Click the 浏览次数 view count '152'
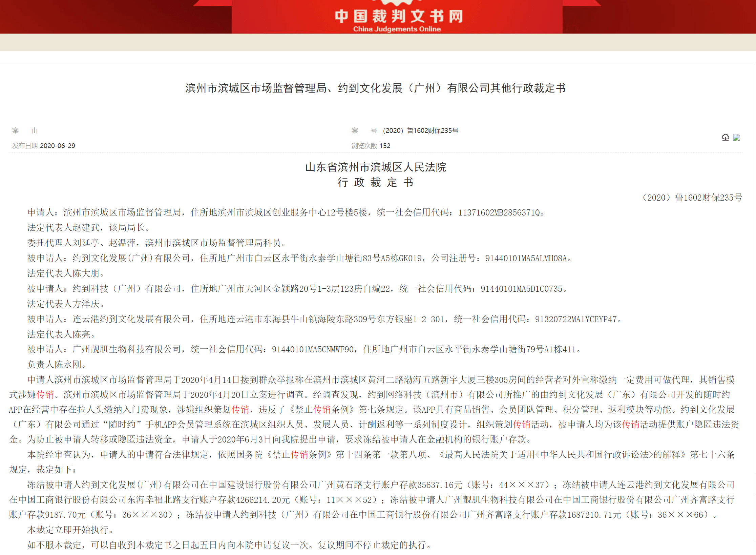 [x=385, y=146]
